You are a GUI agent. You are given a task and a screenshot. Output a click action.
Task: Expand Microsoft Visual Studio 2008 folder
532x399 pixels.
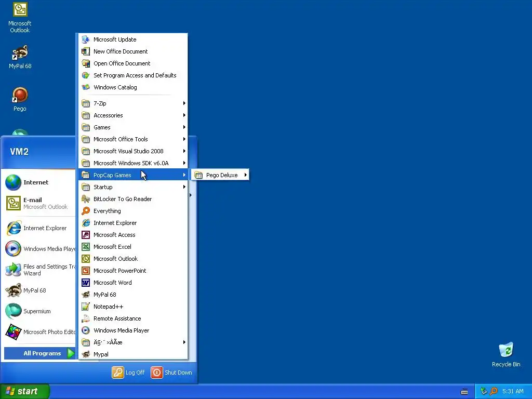133,151
